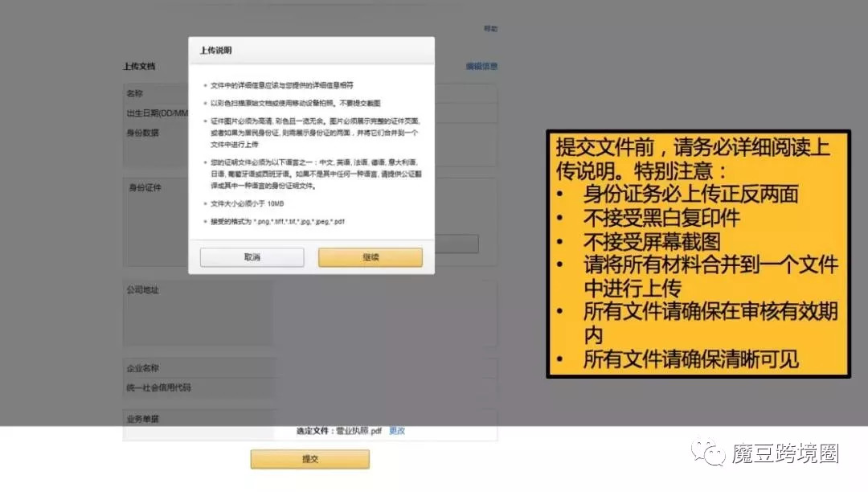This screenshot has width=868, height=492.
Task: Click the 身份证件 row label
Action: (x=145, y=187)
